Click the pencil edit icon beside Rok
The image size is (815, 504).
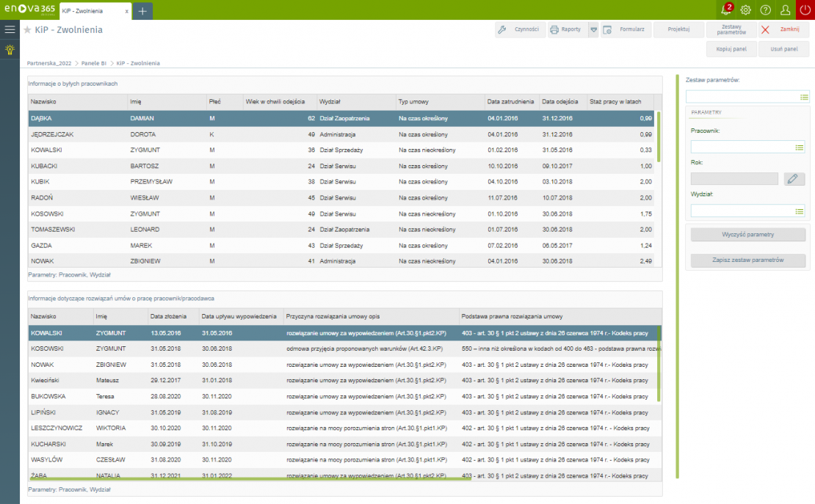click(x=794, y=179)
